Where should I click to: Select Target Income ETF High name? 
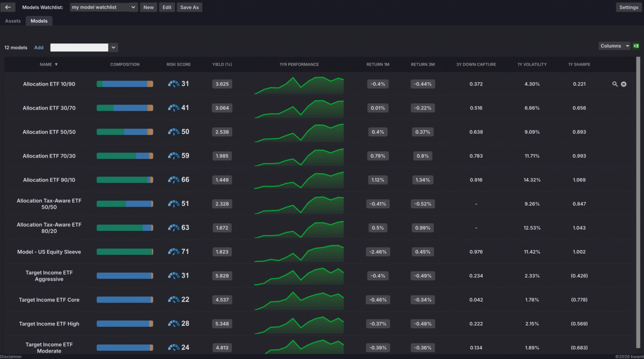click(x=49, y=324)
